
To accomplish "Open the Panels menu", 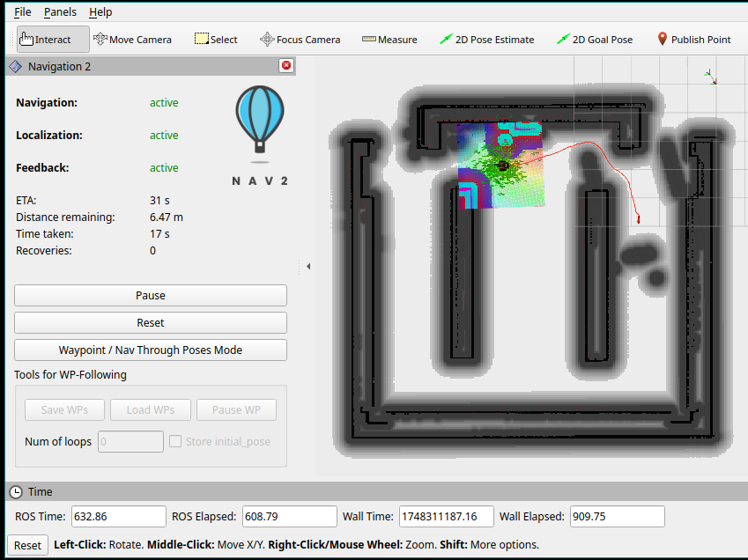I will (x=60, y=12).
